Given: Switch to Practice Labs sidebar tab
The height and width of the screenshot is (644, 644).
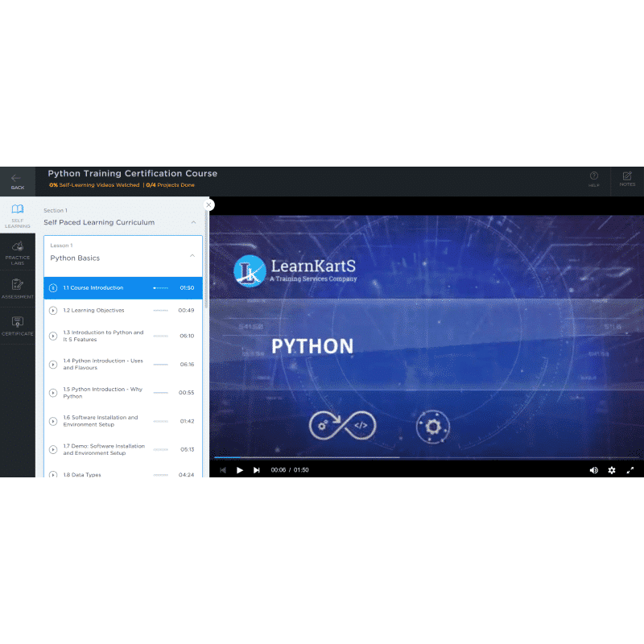Looking at the screenshot, I should [18, 252].
